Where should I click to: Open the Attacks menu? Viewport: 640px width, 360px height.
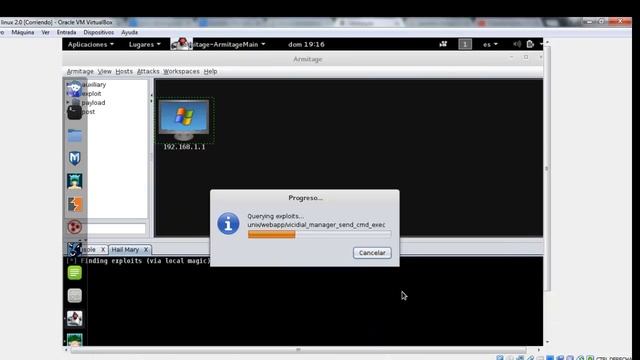point(148,71)
